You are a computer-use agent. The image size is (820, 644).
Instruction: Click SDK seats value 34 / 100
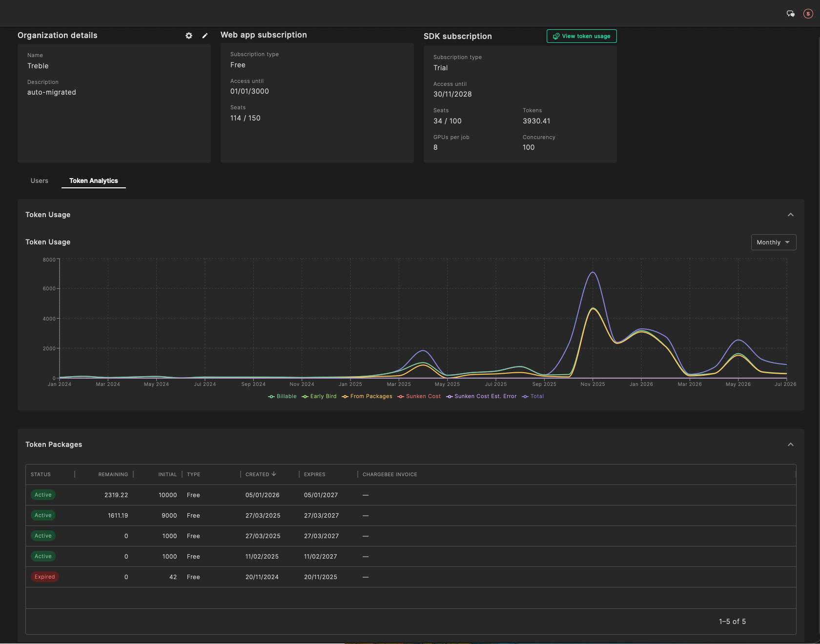(448, 121)
